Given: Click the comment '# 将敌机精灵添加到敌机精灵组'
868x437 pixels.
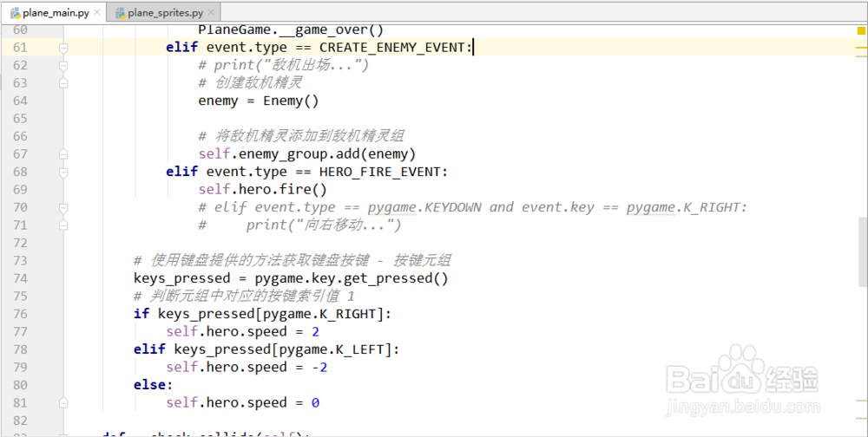Looking at the screenshot, I should click(301, 136).
